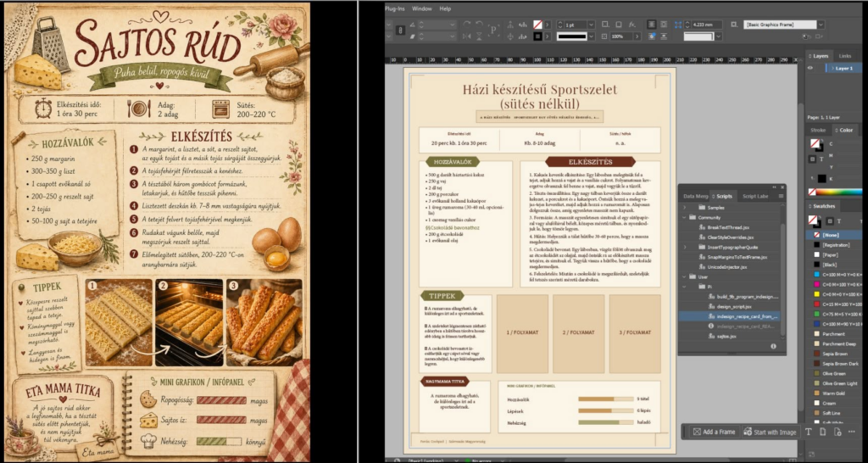Collapse the Community scripts folder
Screen dimensions: 868x463
click(x=685, y=218)
